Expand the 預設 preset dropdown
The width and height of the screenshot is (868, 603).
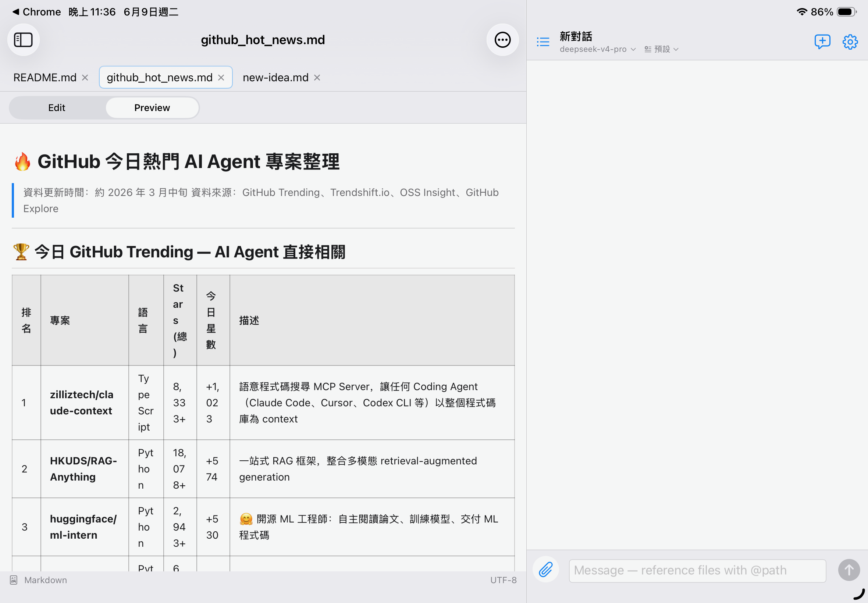click(661, 49)
